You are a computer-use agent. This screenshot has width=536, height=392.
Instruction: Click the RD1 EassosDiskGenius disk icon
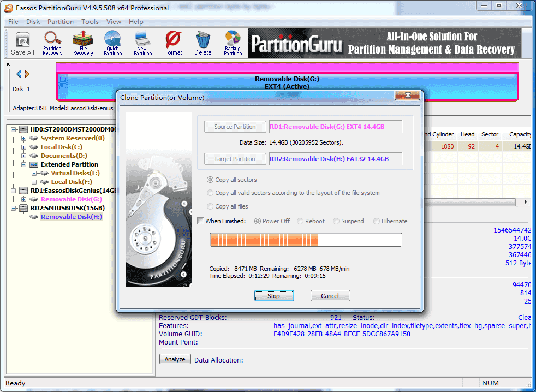[23, 191]
